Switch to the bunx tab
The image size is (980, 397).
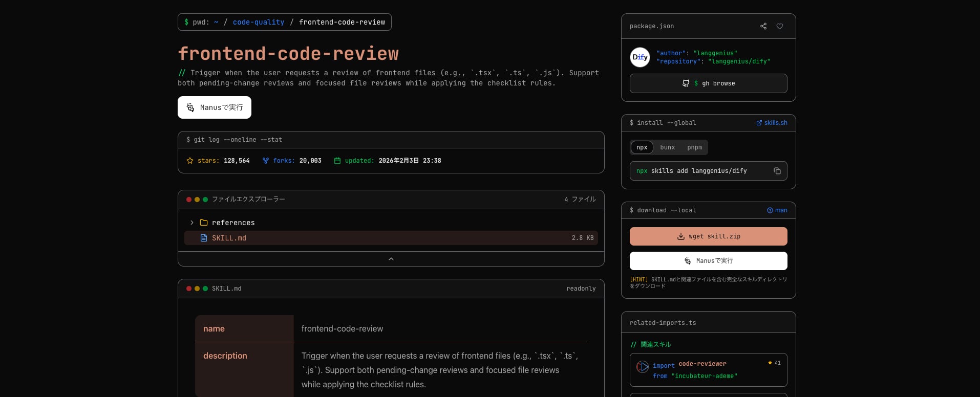667,147
